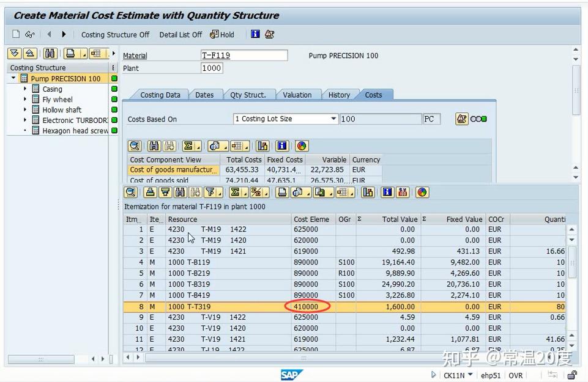Toggle Costing Structure Off
588x382 pixels.
click(115, 35)
